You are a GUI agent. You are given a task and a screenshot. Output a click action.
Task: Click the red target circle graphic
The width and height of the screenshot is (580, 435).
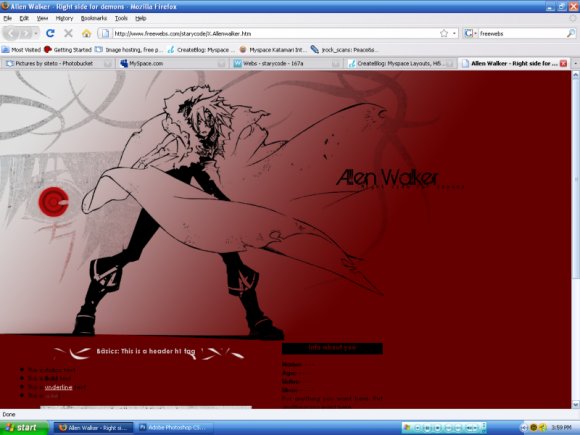click(54, 202)
